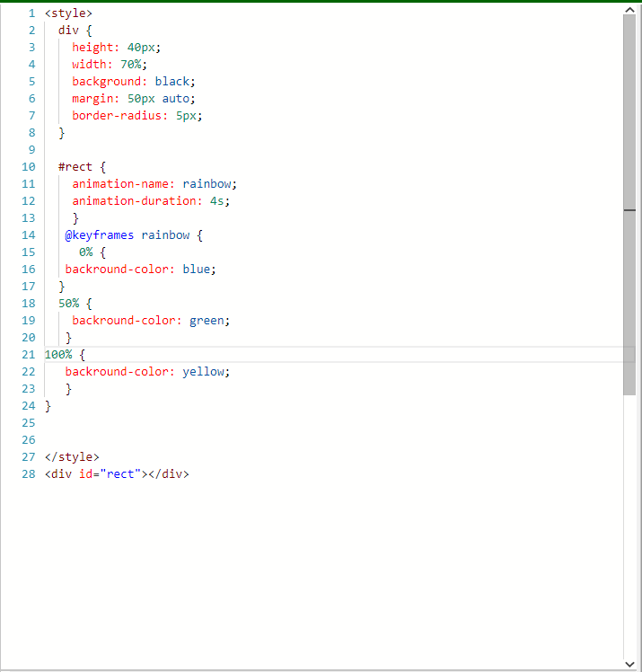This screenshot has width=642, height=672.
Task: Click the closing </style> tag
Action: coord(72,457)
